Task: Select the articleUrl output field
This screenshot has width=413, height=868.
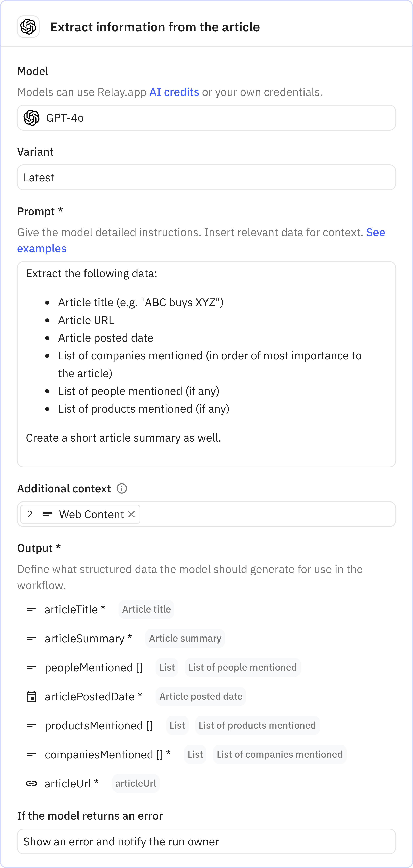Action: [71, 783]
